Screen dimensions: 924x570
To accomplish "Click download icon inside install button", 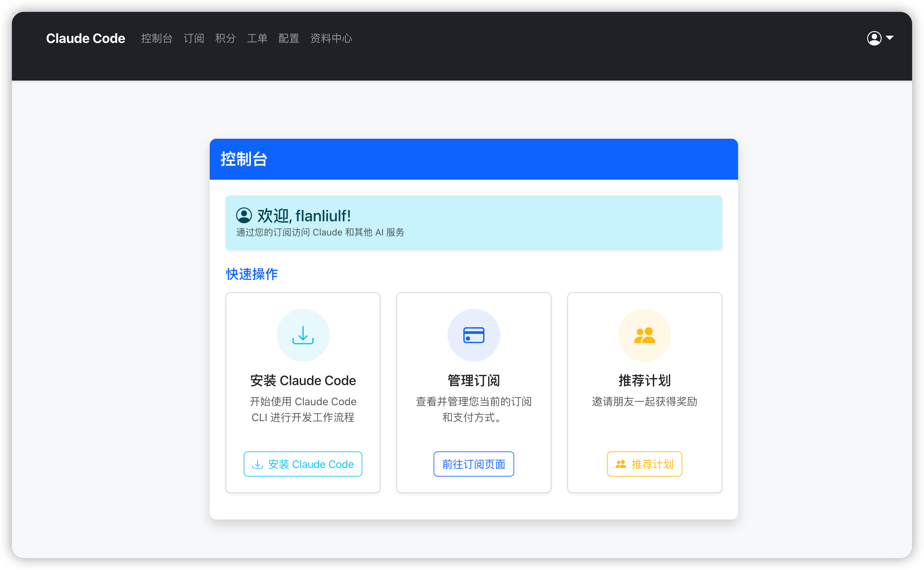I will click(258, 464).
